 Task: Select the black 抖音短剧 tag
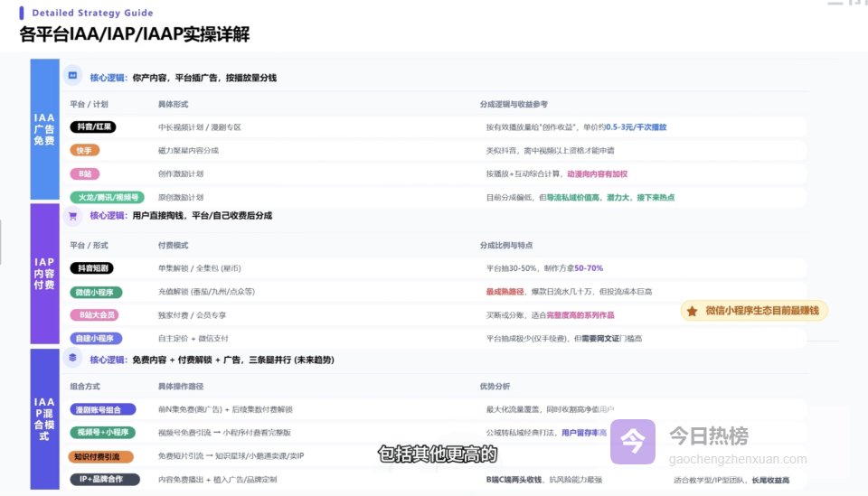[92, 268]
